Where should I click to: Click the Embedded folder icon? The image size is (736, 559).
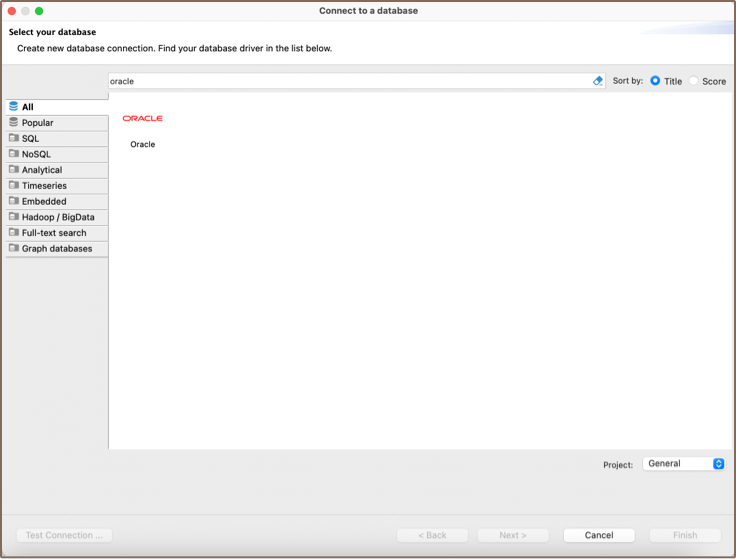point(14,201)
